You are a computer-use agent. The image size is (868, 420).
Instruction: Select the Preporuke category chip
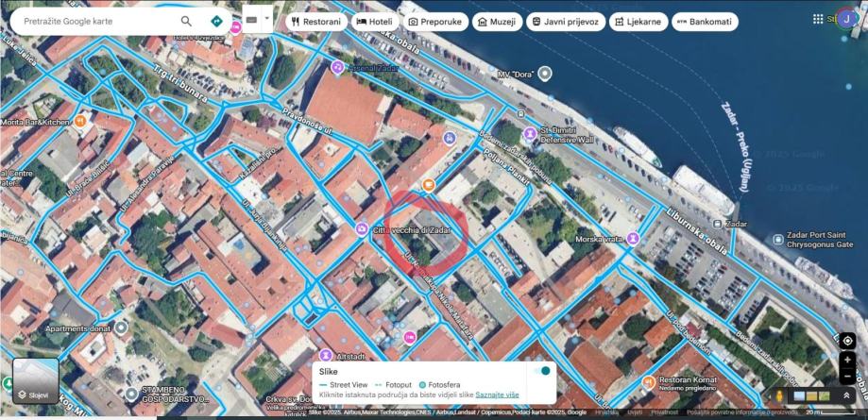point(435,22)
